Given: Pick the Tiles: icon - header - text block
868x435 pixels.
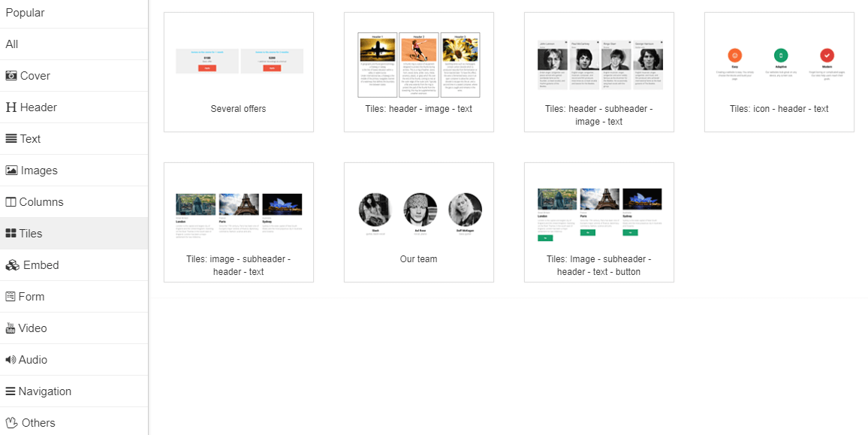Looking at the screenshot, I should tap(779, 72).
